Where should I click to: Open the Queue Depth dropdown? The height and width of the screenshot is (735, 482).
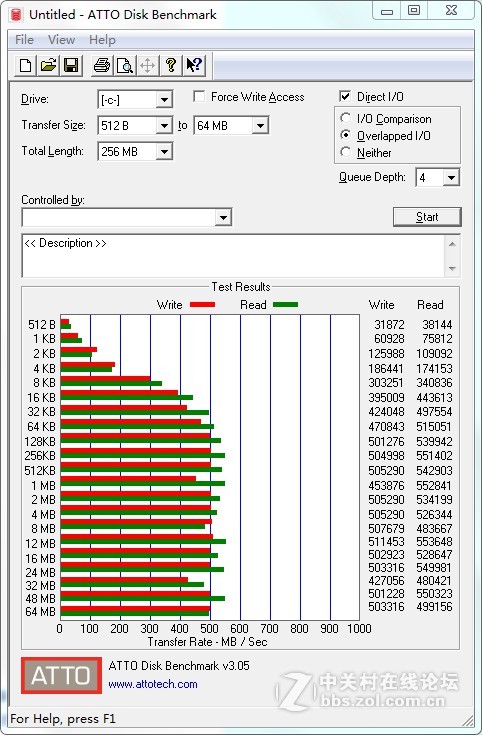coord(451,178)
